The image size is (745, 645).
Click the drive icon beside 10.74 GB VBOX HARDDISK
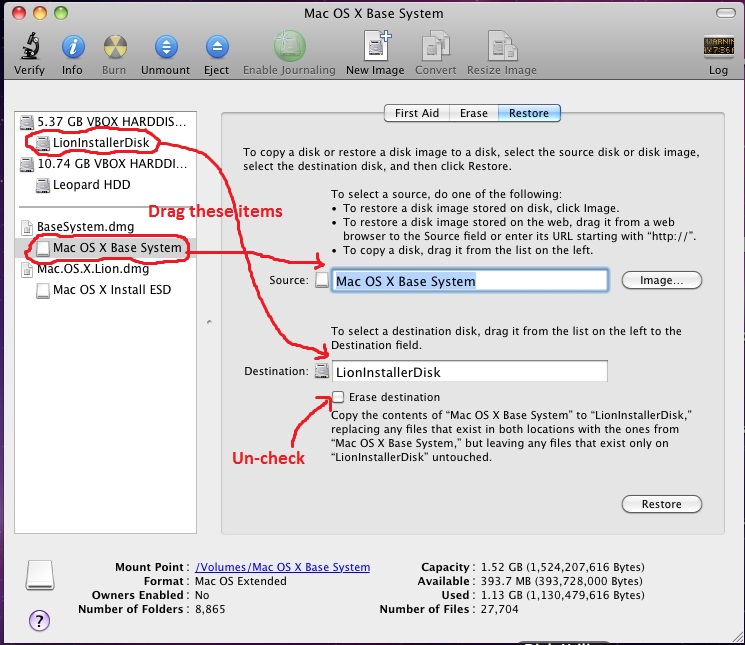[x=27, y=164]
